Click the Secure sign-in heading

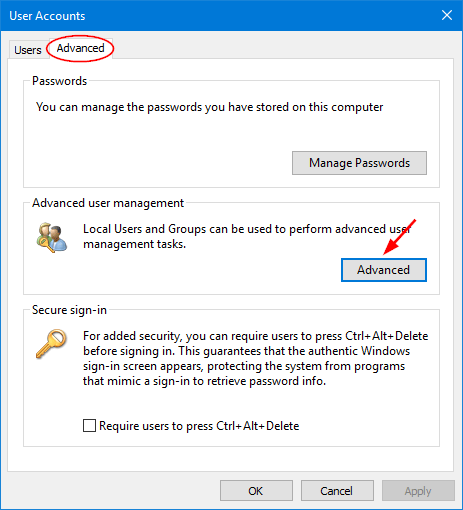coord(69,310)
